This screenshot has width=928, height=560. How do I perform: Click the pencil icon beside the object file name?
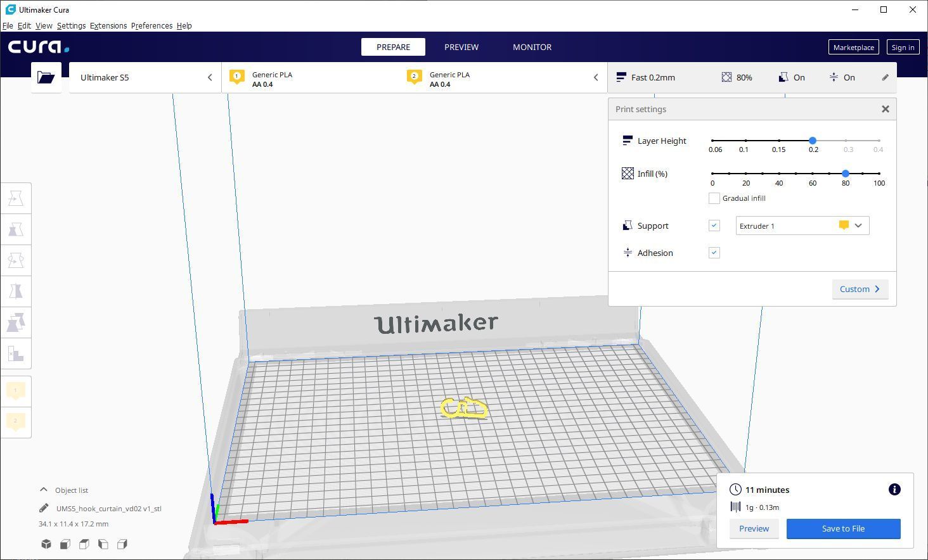[44, 508]
